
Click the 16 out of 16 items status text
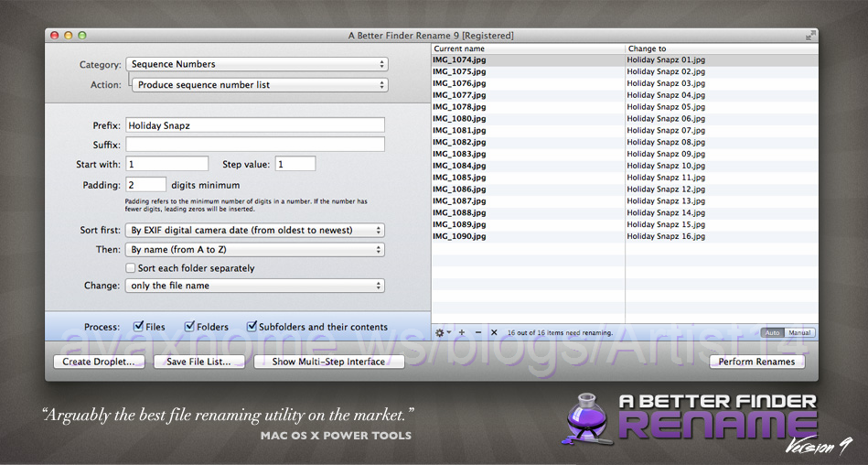[560, 332]
